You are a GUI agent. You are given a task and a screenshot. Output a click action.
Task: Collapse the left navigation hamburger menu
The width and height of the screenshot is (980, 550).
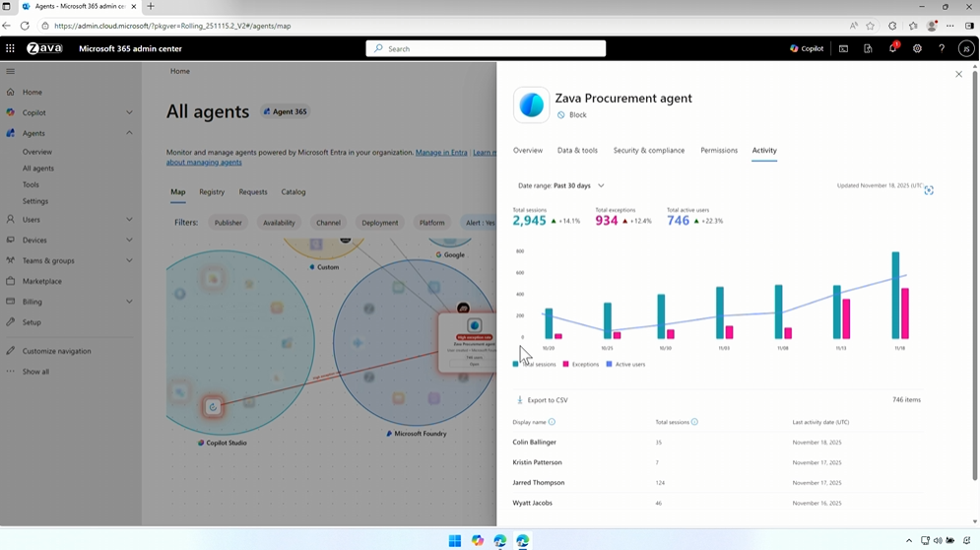coord(10,71)
